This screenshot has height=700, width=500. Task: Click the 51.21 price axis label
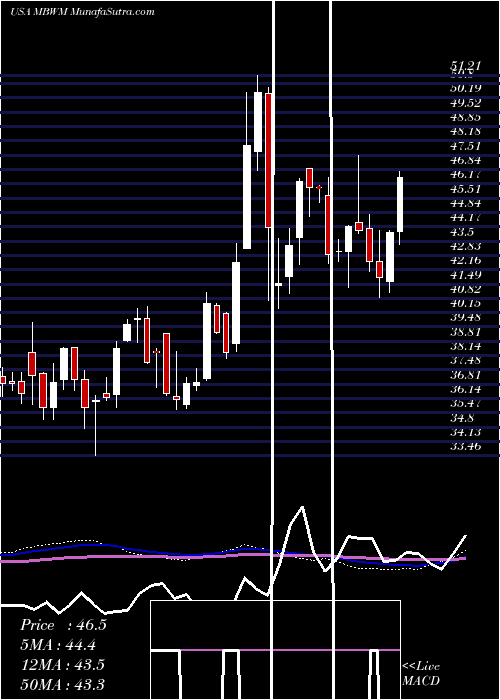coord(465,66)
